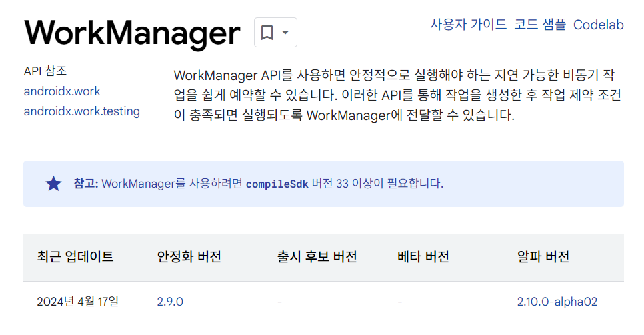Click the 알파 버전 column header
Screen dimensions: 644x335
pyautogui.click(x=543, y=257)
